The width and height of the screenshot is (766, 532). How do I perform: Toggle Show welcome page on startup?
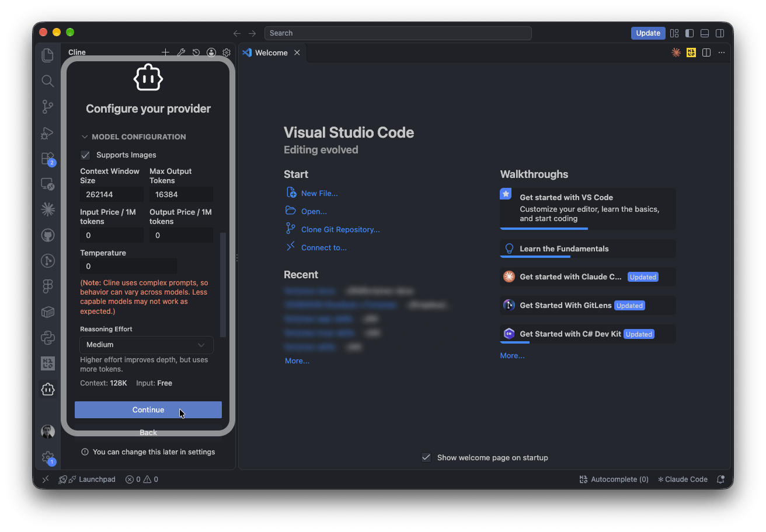[x=426, y=457]
